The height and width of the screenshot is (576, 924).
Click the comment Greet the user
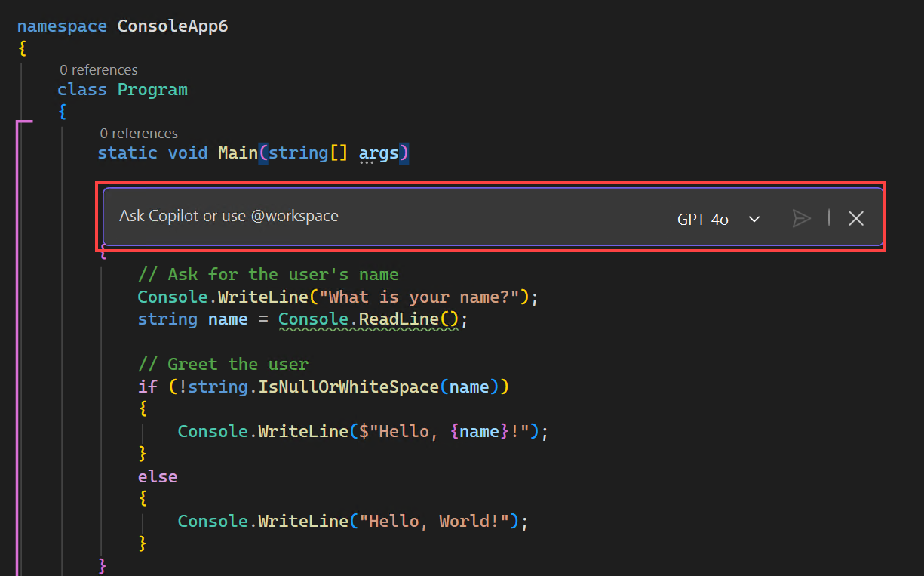coord(226,363)
